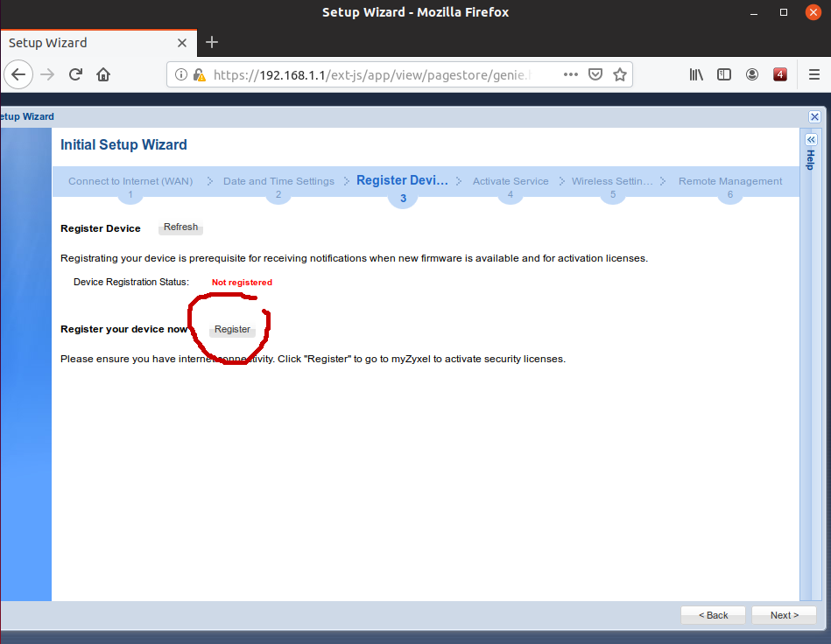831x644 pixels.
Task: Open the Firefox home page
Action: 103,74
